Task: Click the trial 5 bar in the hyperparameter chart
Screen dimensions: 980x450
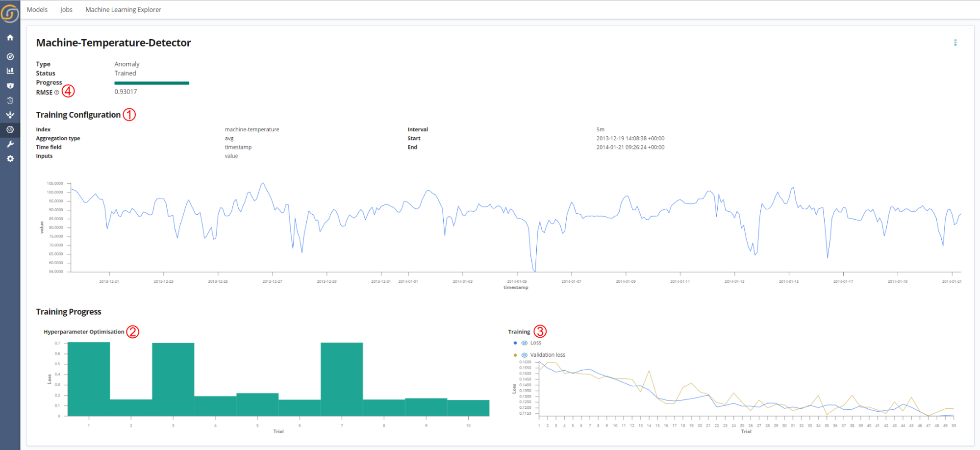Action: coord(257,405)
